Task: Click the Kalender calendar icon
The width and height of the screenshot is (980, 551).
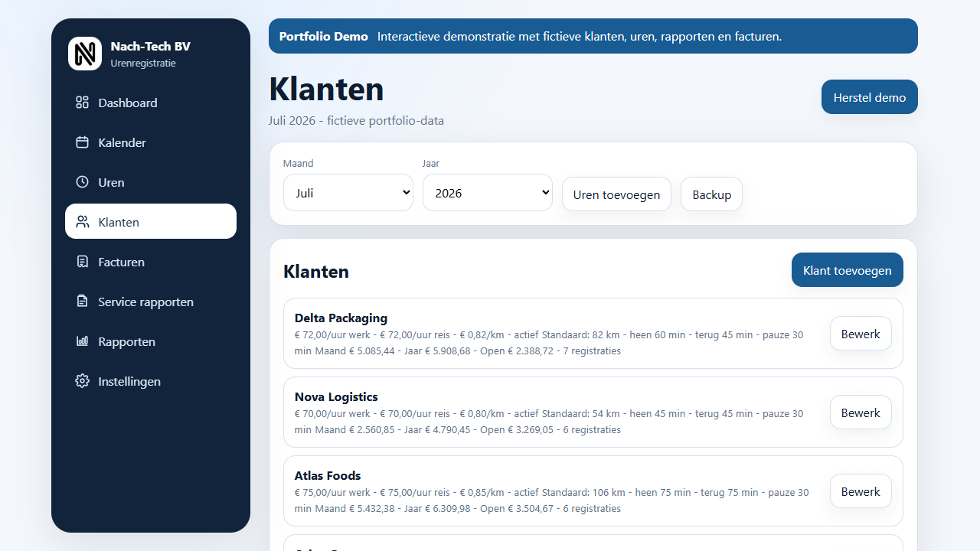Action: [83, 142]
